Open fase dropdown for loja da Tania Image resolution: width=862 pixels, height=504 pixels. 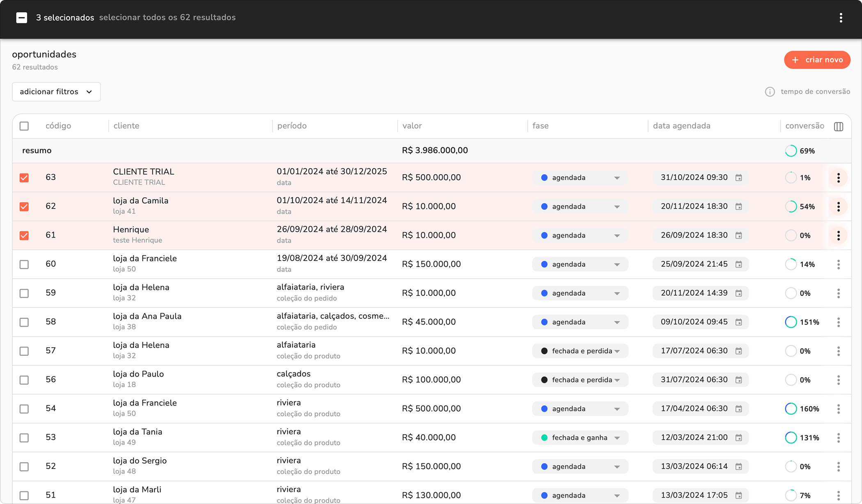pos(580,438)
